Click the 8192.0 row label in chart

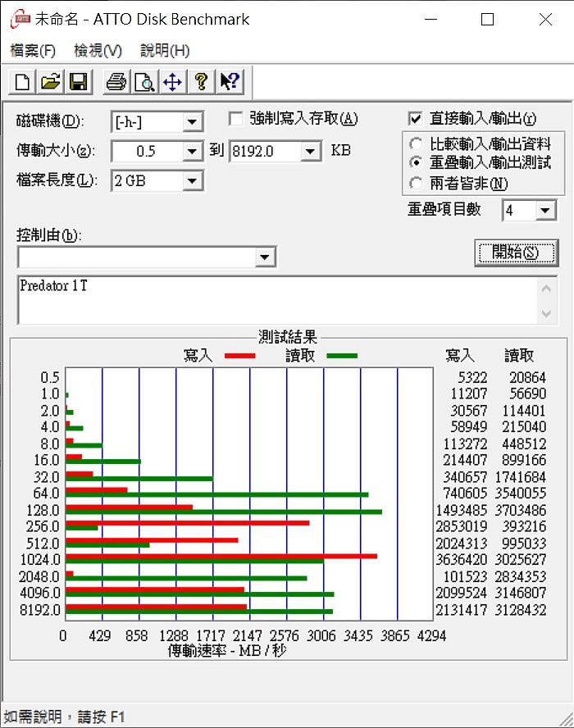tap(40, 610)
